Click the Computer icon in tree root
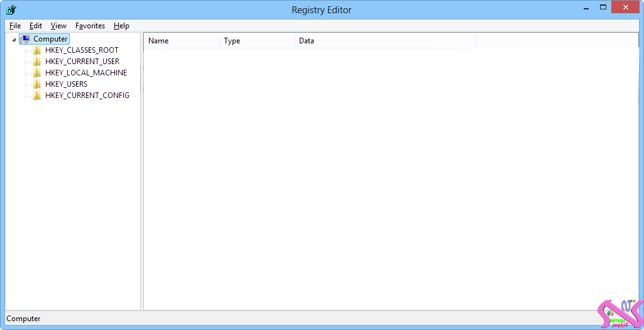Viewport: 644px width, 330px height. pos(26,39)
